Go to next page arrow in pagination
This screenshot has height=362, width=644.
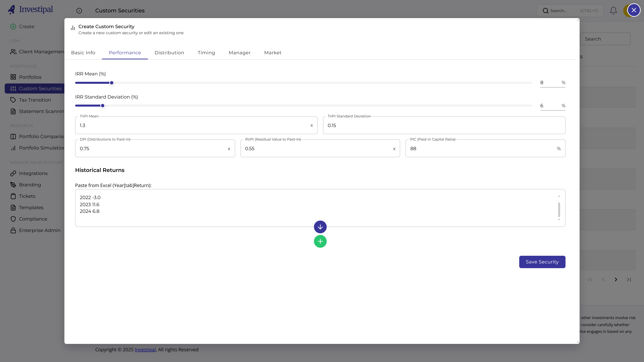tap(616, 280)
